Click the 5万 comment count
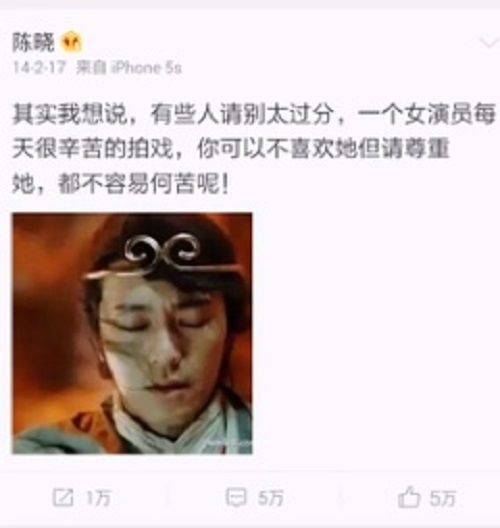This screenshot has height=528, width=500. (x=271, y=498)
